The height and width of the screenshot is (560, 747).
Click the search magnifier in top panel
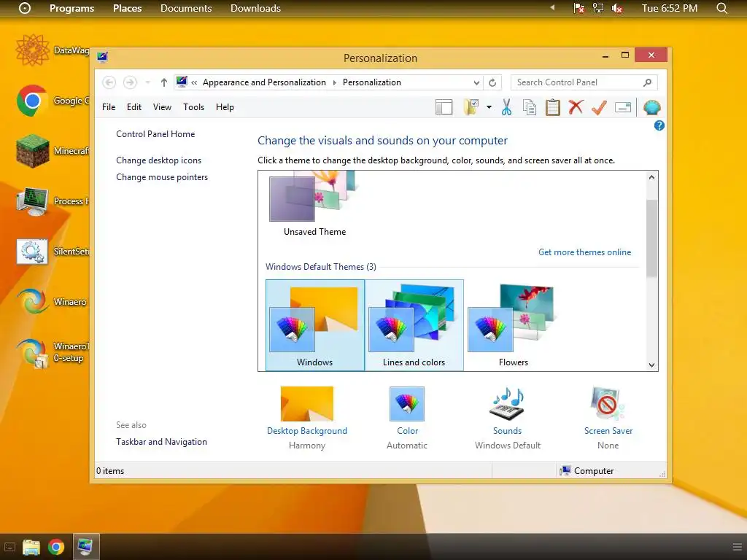[721, 8]
